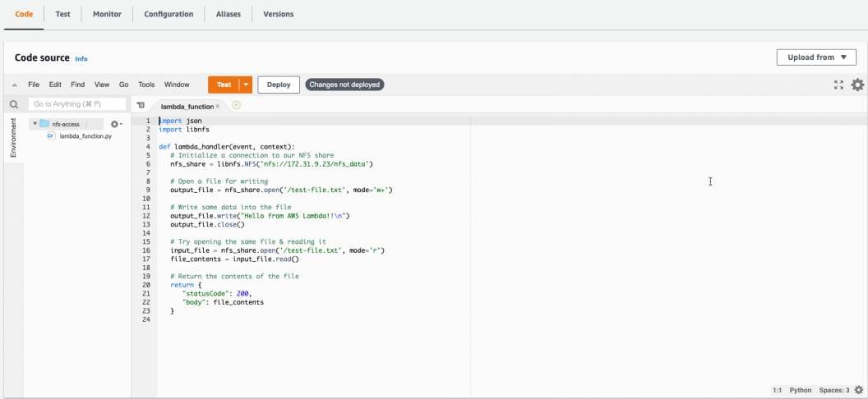
Task: Click the Go to Anything search field
Action: coord(77,104)
